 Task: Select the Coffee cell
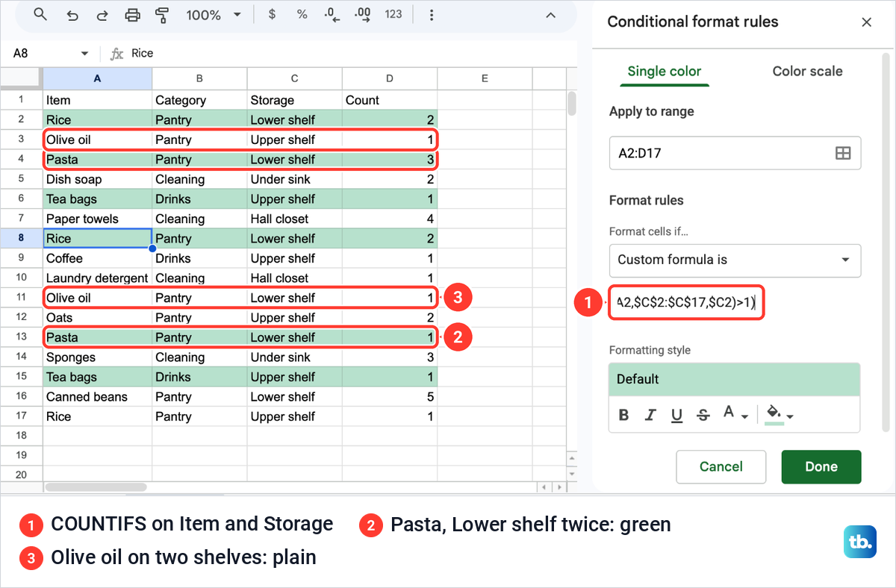(97, 258)
